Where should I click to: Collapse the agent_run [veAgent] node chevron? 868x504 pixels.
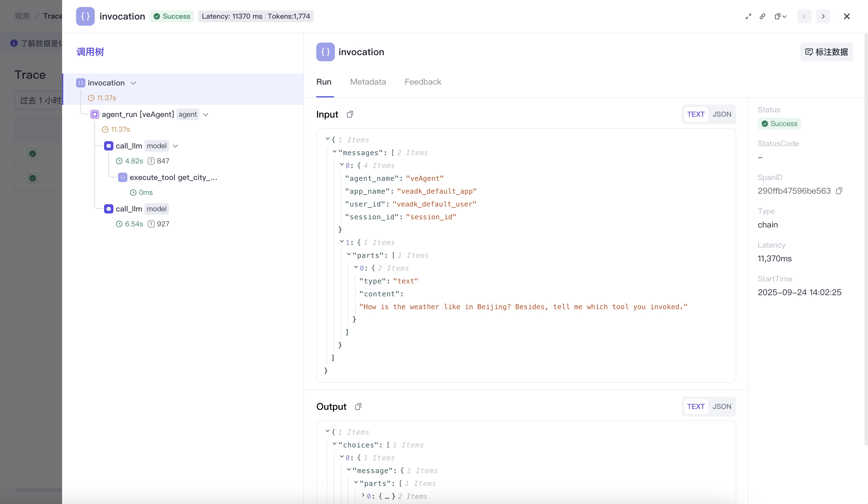click(206, 115)
